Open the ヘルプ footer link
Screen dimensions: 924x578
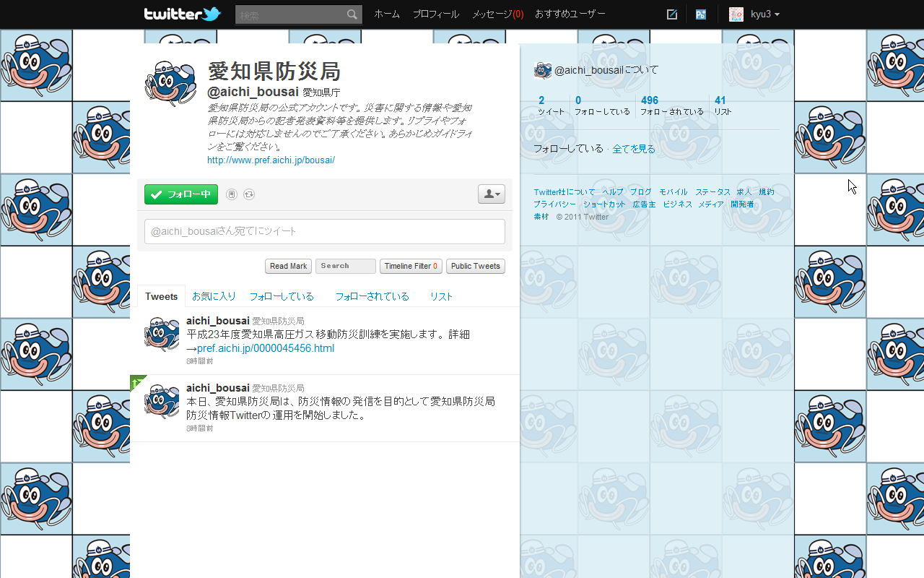click(613, 192)
